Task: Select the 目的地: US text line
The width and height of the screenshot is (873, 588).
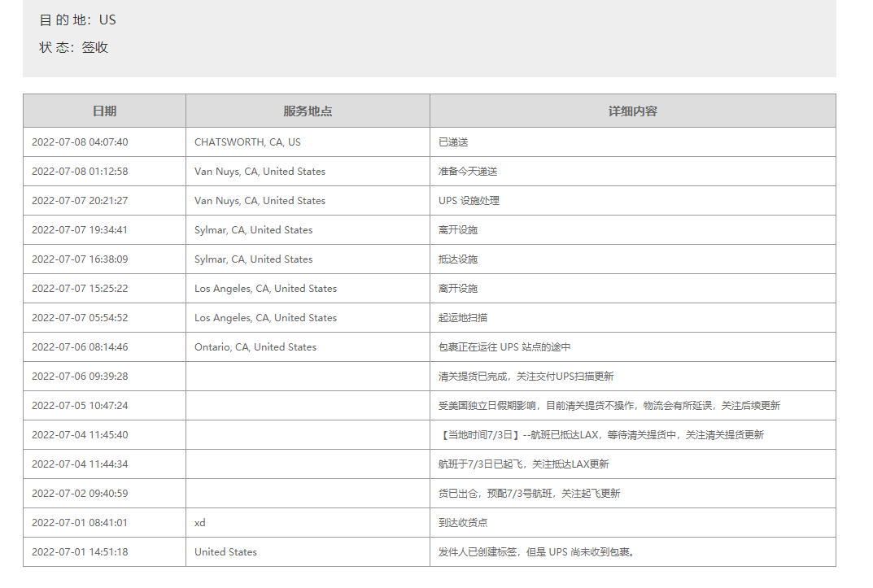Action: pyautogui.click(x=78, y=20)
